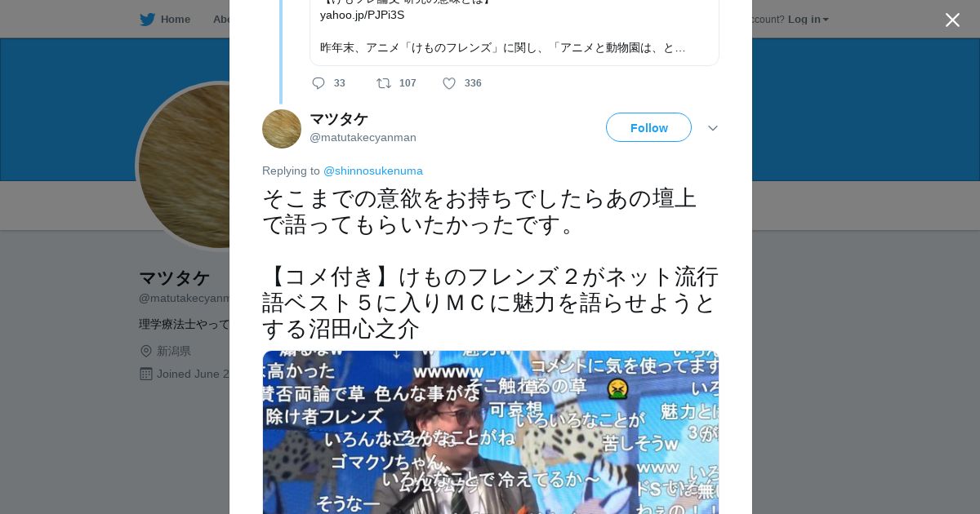Open the Log in dropdown

[808, 20]
